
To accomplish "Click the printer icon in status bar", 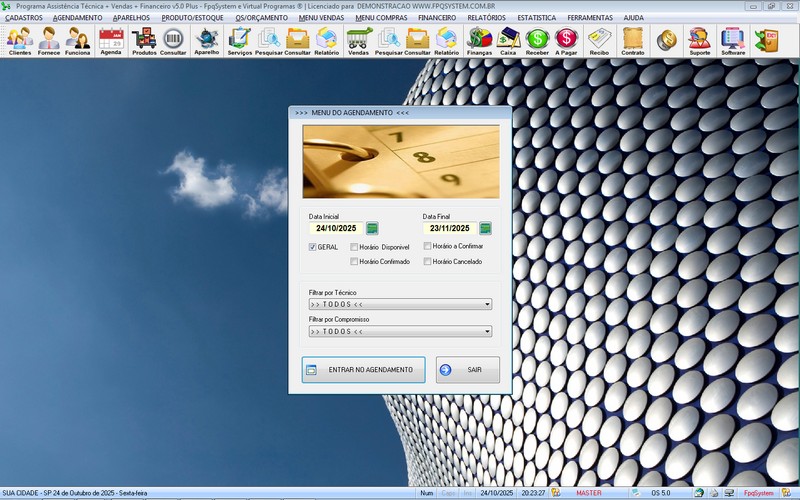I will pos(714,493).
